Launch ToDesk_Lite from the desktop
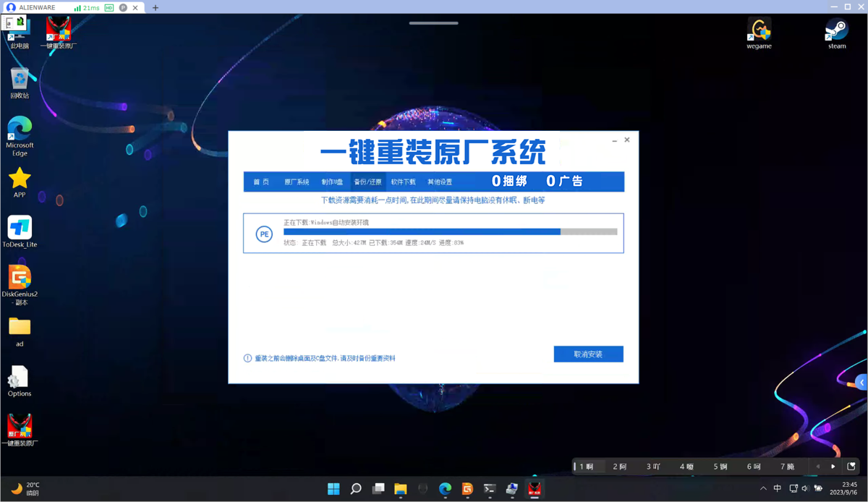Image resolution: width=868 pixels, height=502 pixels. (x=20, y=232)
